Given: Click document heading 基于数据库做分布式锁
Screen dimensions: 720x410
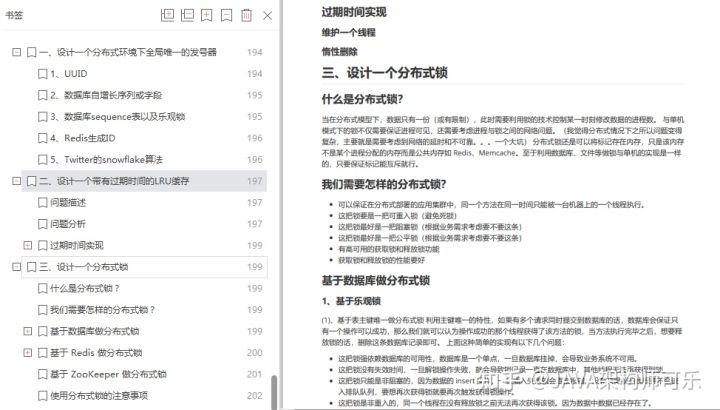Looking at the screenshot, I should [376, 280].
